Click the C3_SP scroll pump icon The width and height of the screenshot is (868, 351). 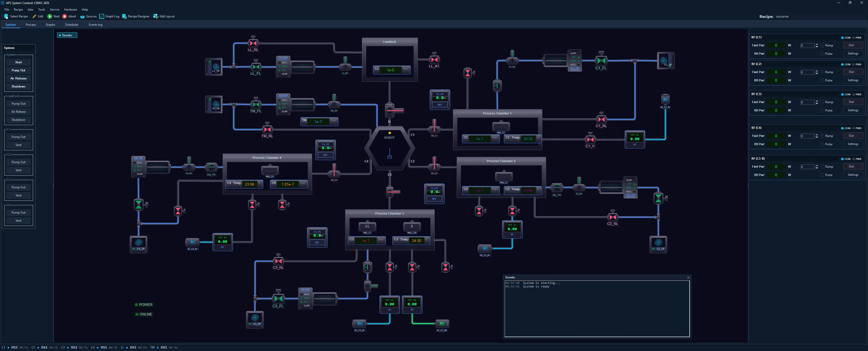(255, 319)
